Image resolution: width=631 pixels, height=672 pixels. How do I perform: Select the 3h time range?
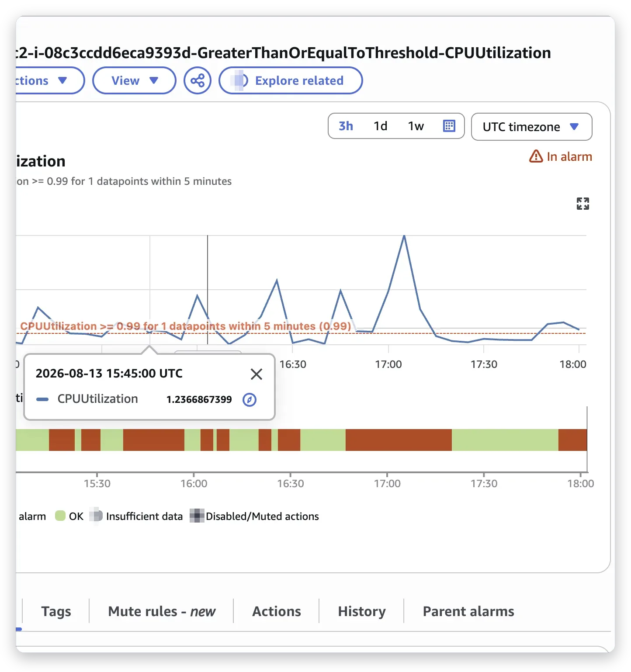coord(346,126)
